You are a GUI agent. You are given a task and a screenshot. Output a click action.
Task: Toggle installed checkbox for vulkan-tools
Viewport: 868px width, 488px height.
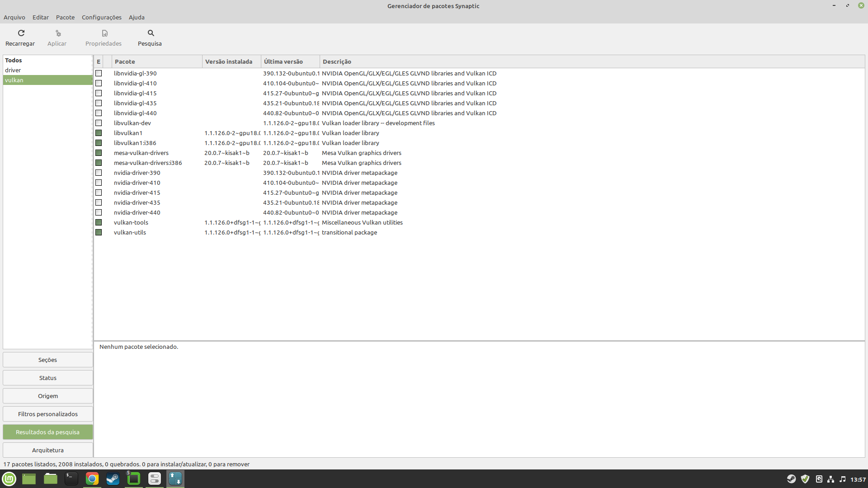coord(99,222)
